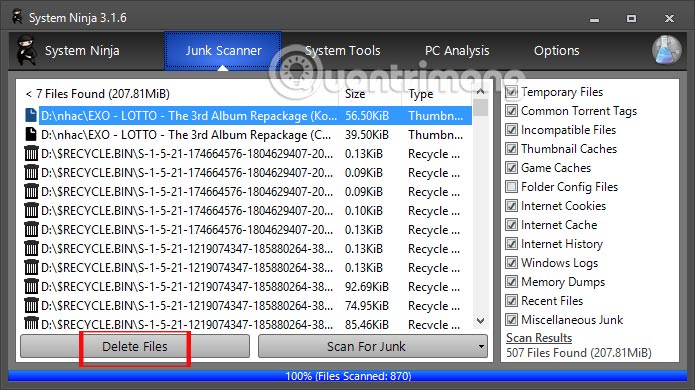Minimize the System Ninja window

(x=594, y=19)
